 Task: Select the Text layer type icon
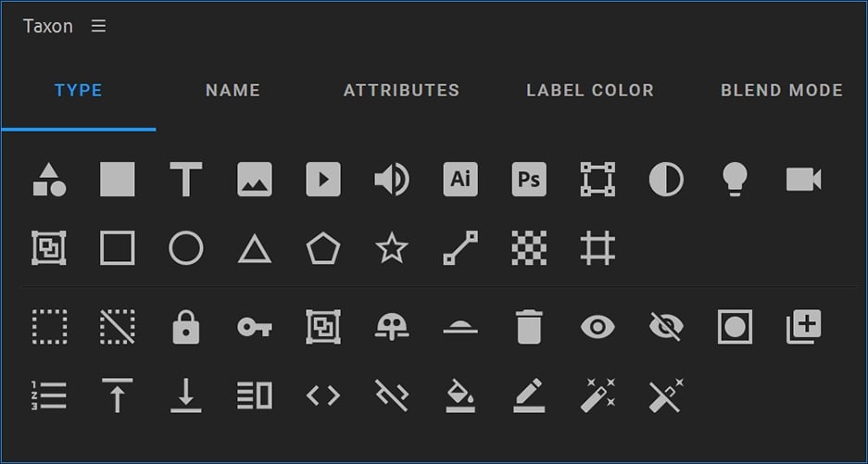[186, 179]
